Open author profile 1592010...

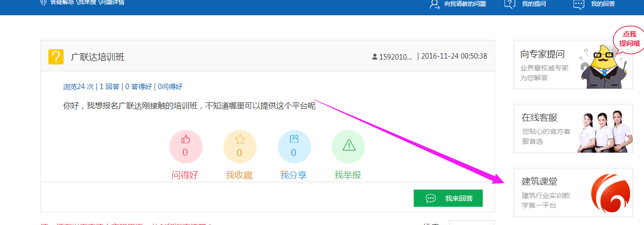[x=395, y=57]
